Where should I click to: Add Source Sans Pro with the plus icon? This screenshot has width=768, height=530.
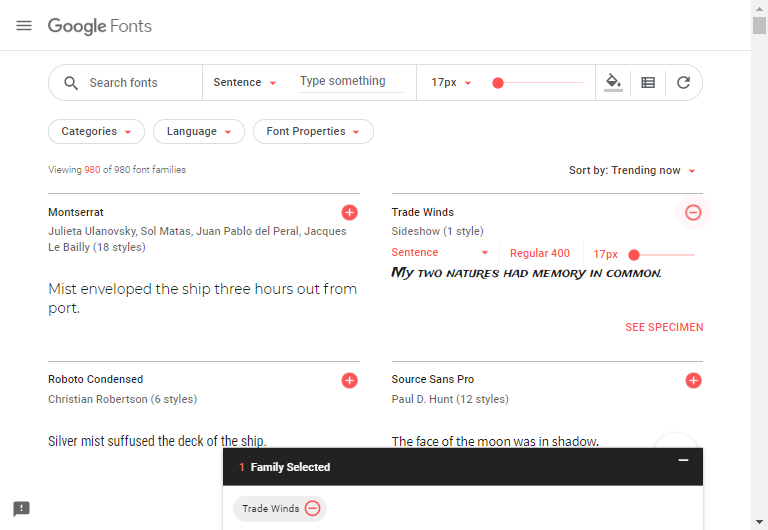click(x=693, y=381)
